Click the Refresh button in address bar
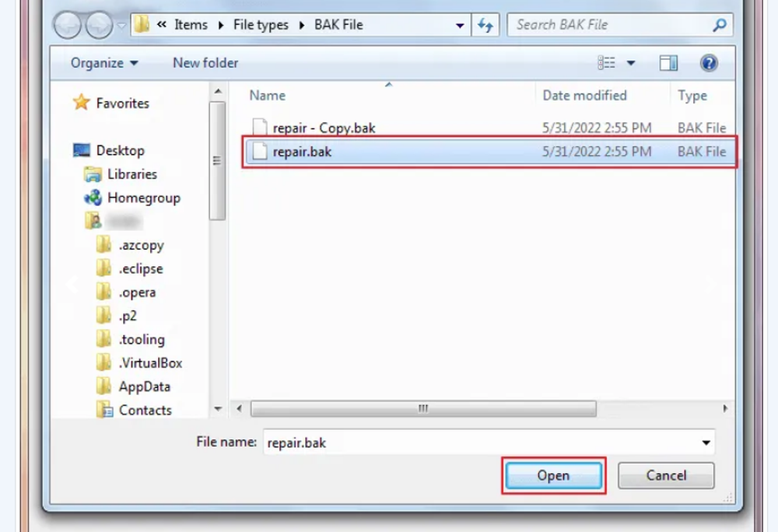 pos(485,25)
